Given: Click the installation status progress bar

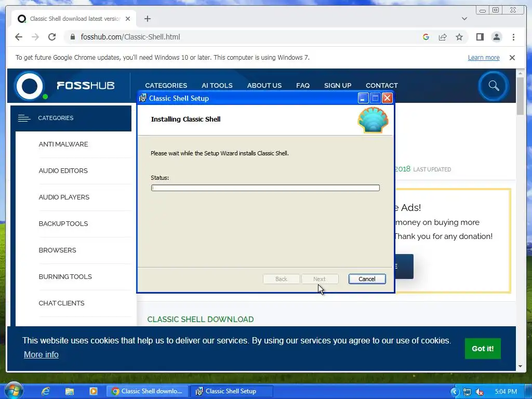Looking at the screenshot, I should pyautogui.click(x=265, y=188).
